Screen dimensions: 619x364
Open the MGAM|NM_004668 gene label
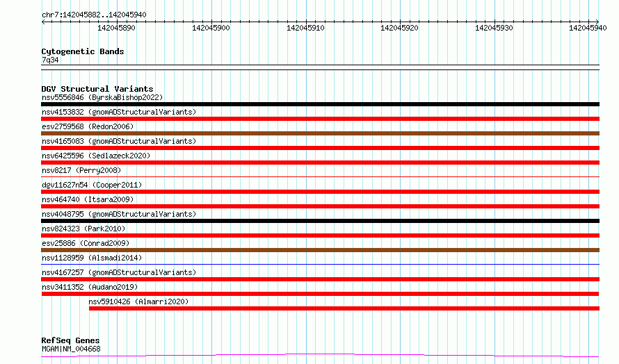click(x=71, y=349)
